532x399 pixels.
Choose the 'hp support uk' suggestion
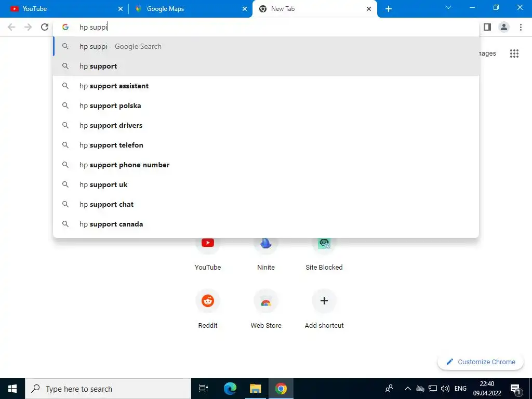coord(266,184)
